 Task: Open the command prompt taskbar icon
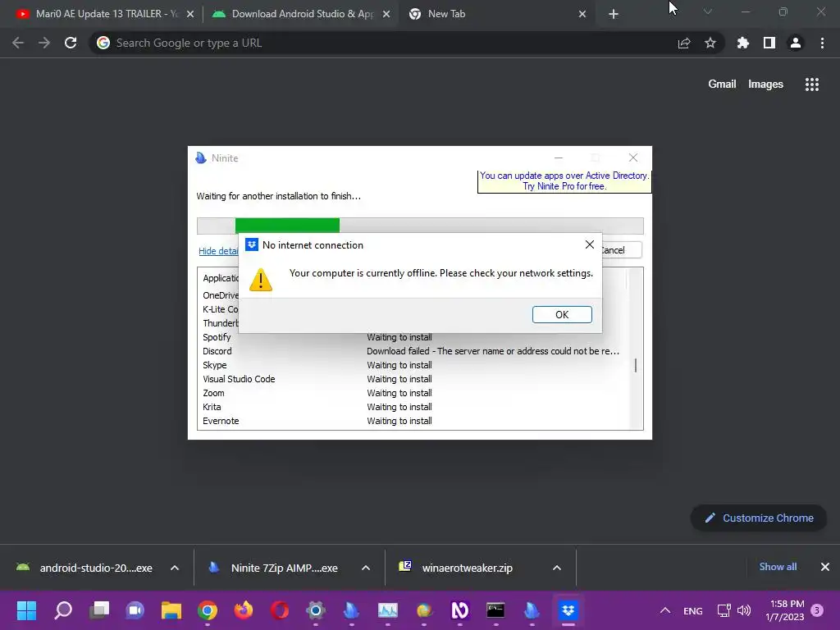click(x=495, y=610)
